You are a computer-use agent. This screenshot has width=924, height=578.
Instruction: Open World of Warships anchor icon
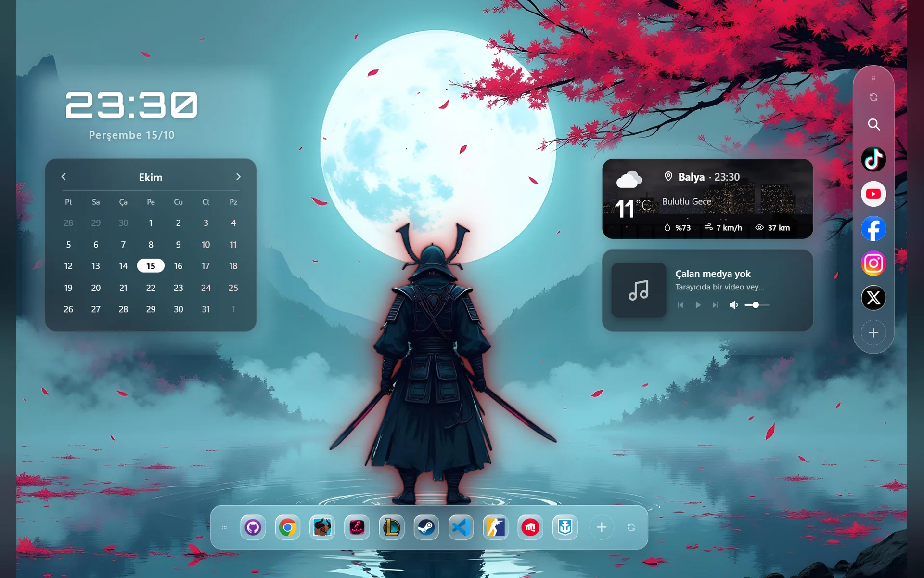point(565,527)
